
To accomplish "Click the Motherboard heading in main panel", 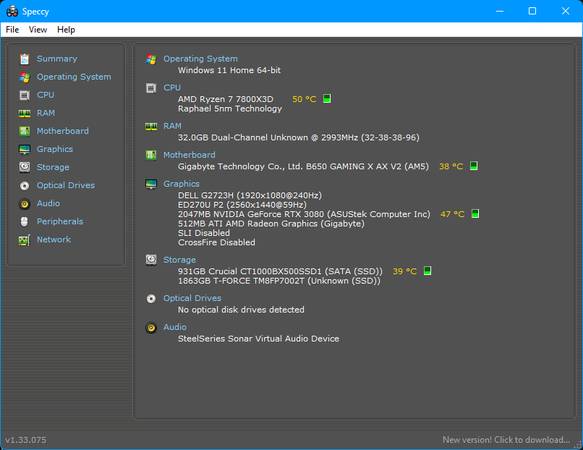I will [x=189, y=155].
